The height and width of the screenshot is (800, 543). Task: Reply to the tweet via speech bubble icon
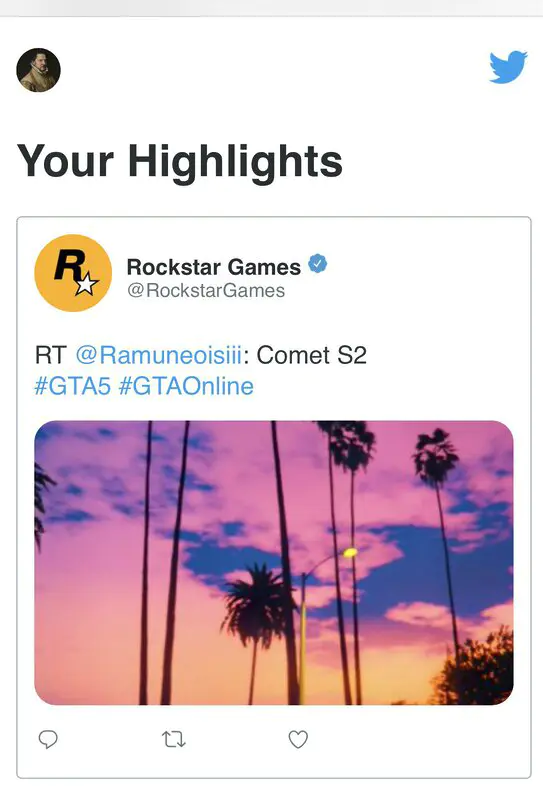pyautogui.click(x=48, y=739)
